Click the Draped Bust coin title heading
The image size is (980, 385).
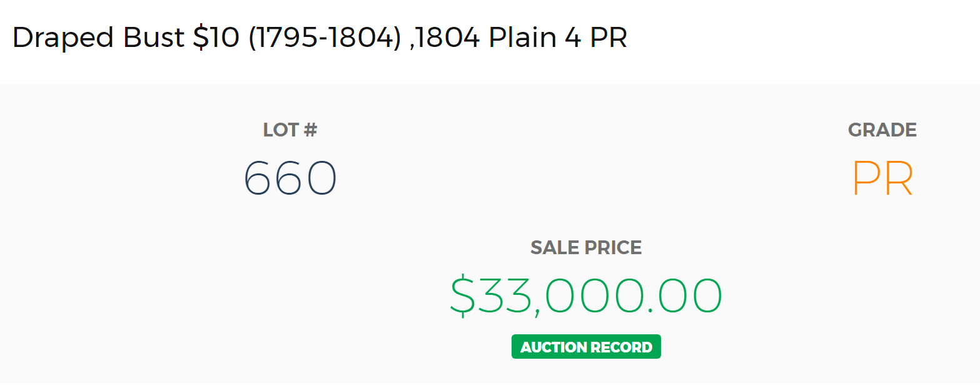(320, 38)
